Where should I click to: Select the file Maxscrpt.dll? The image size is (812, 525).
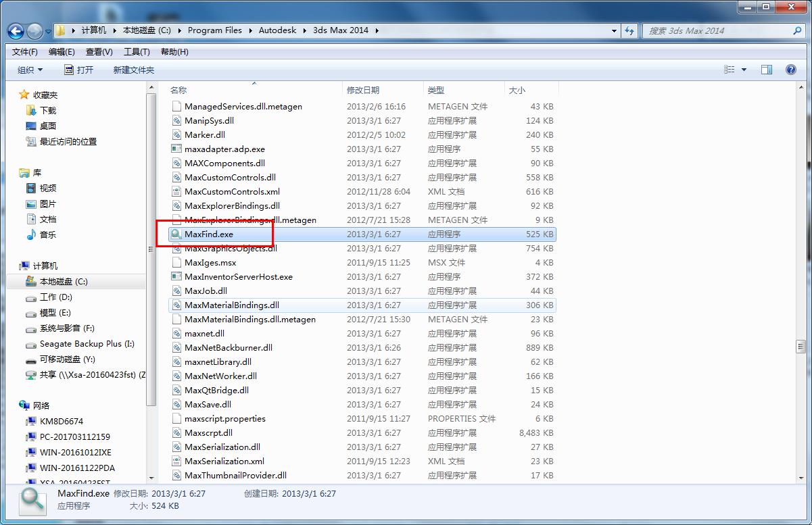click(x=362, y=432)
